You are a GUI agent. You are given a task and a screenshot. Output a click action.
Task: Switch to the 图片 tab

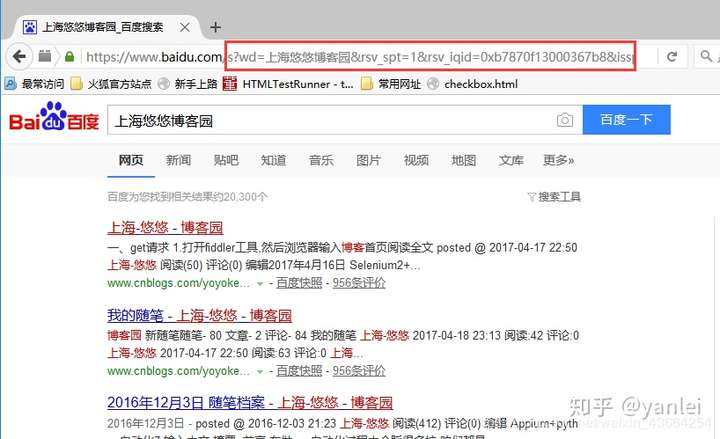(368, 160)
